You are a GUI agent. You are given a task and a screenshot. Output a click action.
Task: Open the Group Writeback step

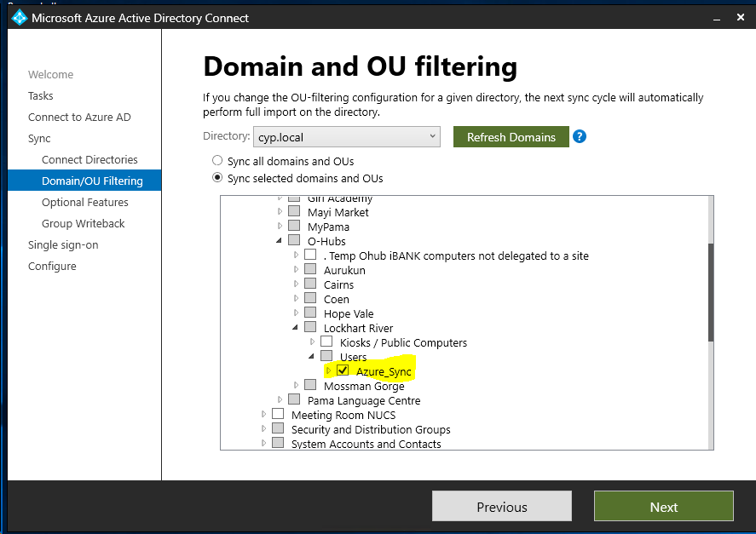click(83, 224)
